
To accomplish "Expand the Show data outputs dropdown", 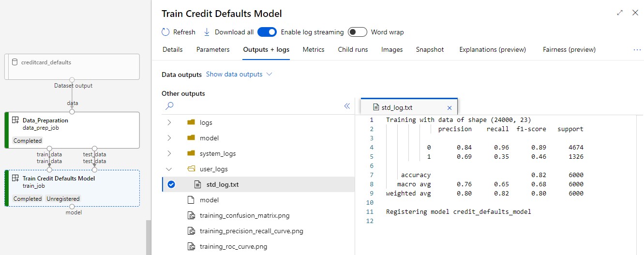I will [239, 74].
